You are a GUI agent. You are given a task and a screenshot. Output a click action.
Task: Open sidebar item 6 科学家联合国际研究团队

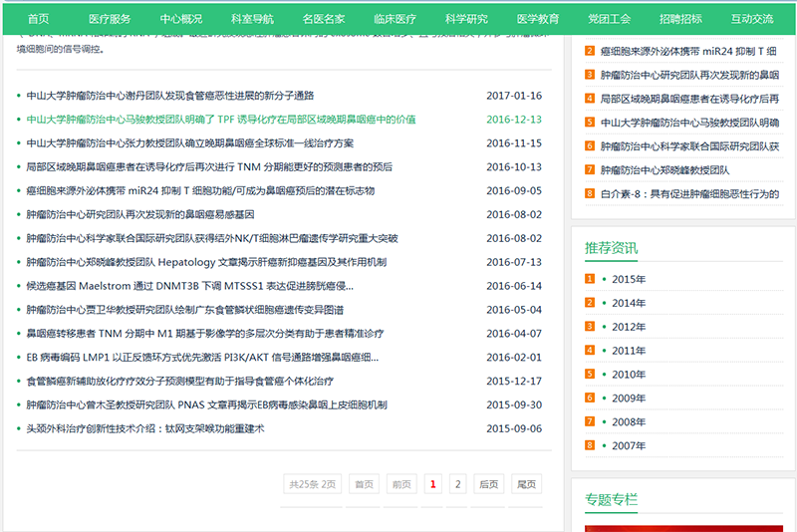click(689, 146)
